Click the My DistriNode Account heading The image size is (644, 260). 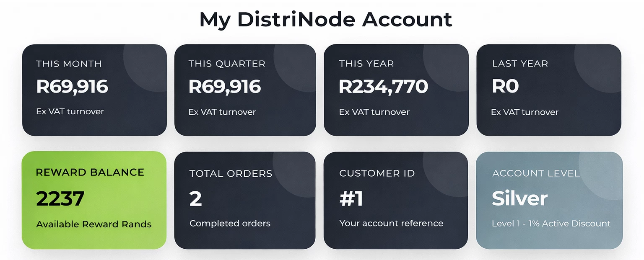[326, 20]
